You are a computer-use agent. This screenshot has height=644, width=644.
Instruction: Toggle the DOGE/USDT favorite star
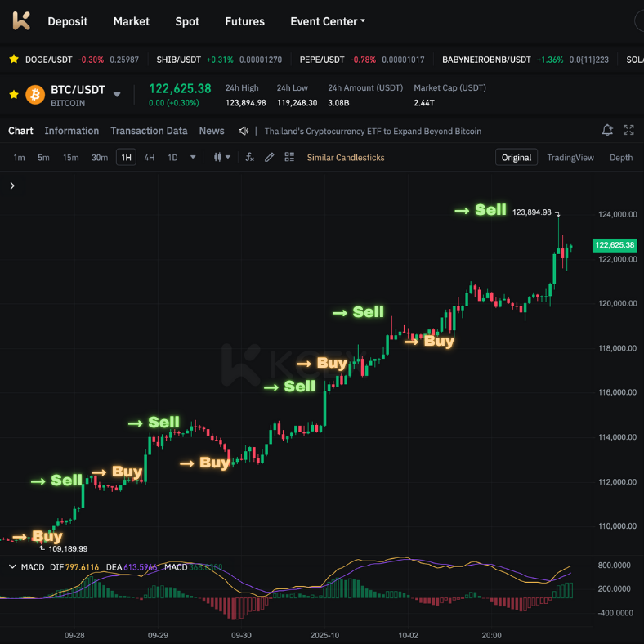13,60
